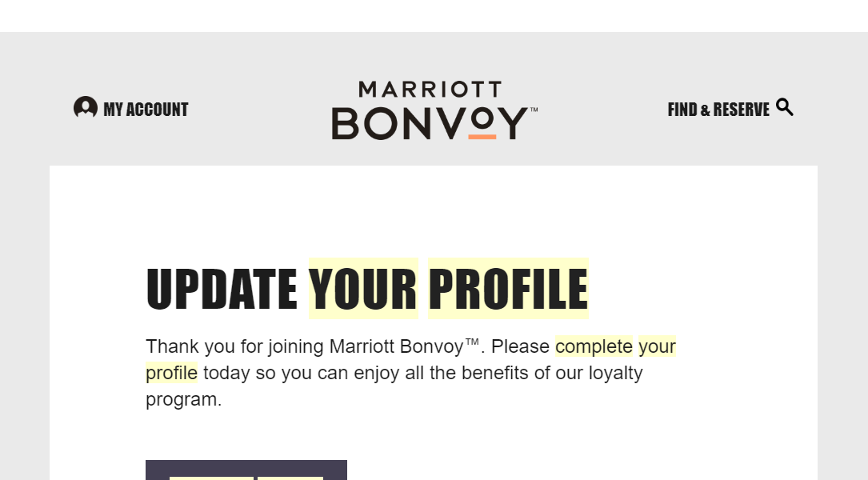This screenshot has width=868, height=480.
Task: Click the highlighted word 'complete'
Action: tap(594, 346)
